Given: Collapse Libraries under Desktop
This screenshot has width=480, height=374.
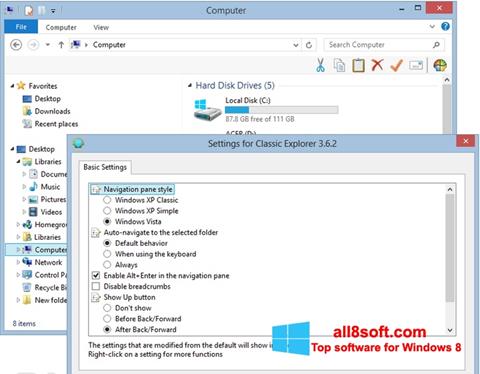Looking at the screenshot, I should [x=18, y=162].
